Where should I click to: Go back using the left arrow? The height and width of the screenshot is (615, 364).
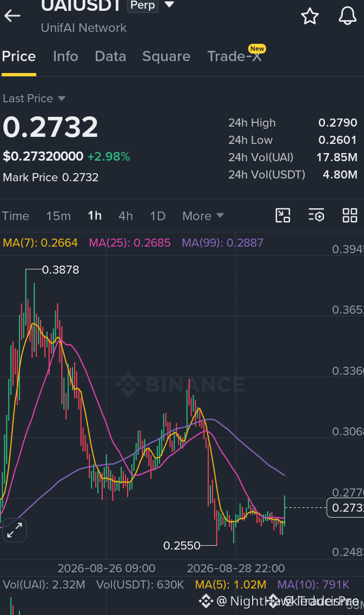click(x=12, y=16)
